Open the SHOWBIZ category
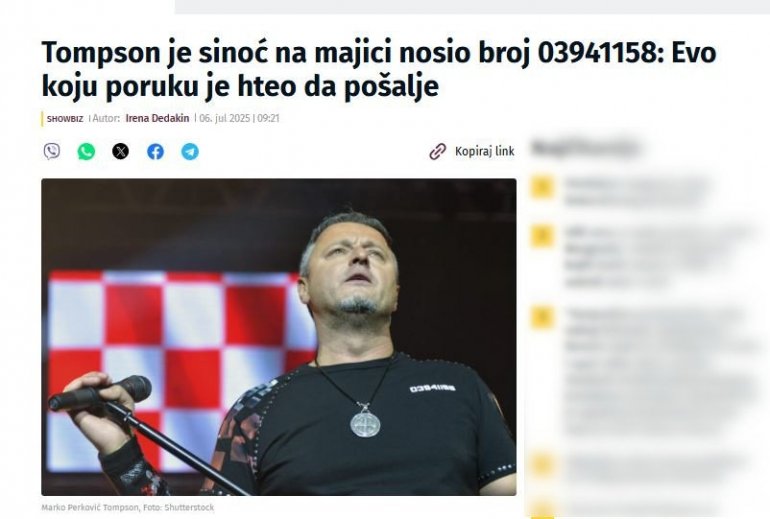The width and height of the screenshot is (770, 519). [x=65, y=118]
